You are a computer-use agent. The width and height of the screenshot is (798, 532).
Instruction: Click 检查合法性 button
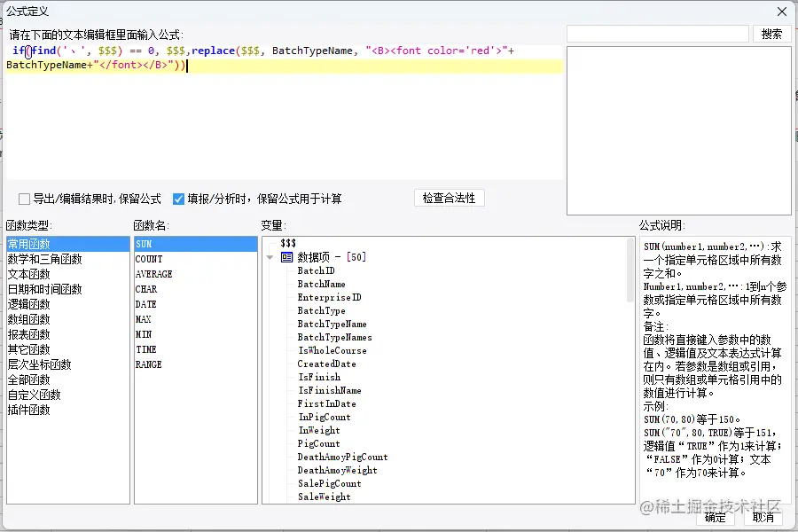(x=449, y=198)
